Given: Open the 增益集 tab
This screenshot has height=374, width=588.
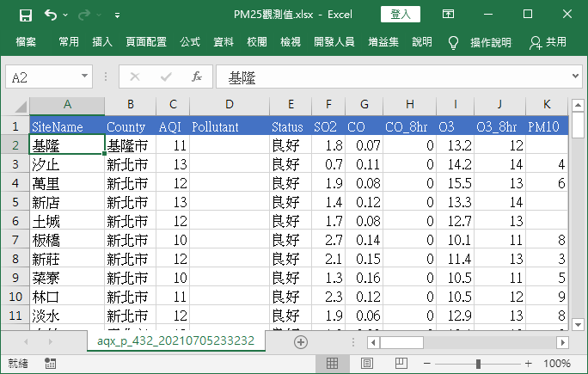Looking at the screenshot, I should [x=383, y=41].
